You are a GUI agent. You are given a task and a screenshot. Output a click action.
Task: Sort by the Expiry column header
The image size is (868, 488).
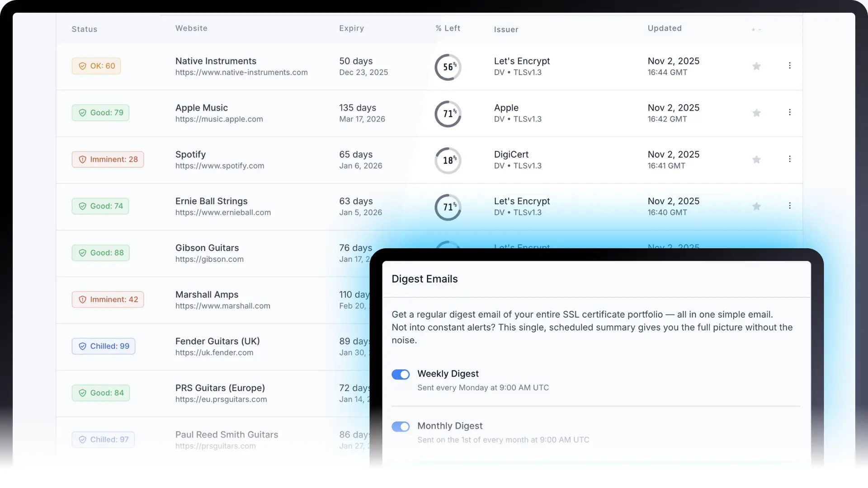[x=351, y=28]
